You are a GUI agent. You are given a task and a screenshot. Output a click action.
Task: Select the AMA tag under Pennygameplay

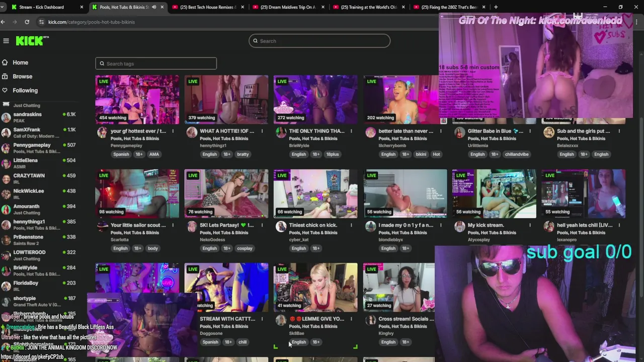coord(154,154)
